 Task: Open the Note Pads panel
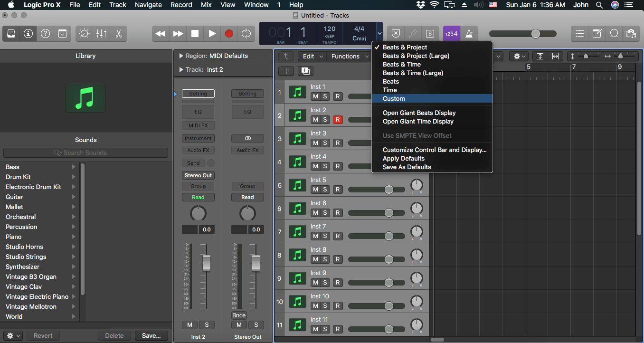[597, 33]
